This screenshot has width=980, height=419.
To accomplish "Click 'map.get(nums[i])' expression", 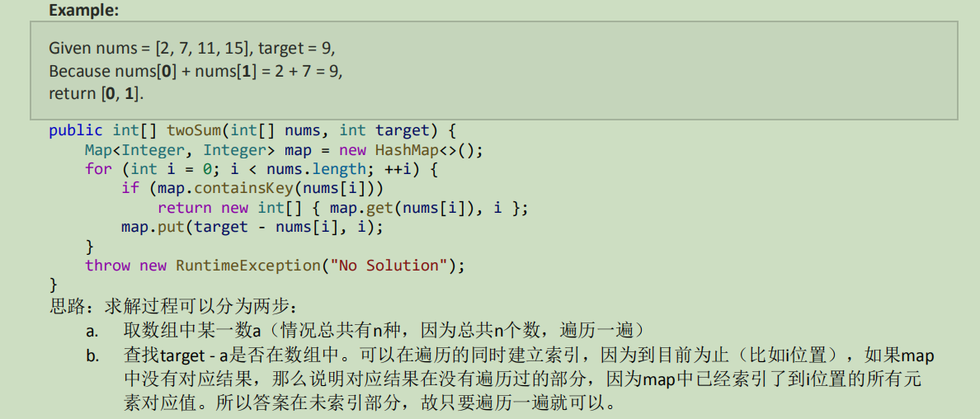I will 402,208.
